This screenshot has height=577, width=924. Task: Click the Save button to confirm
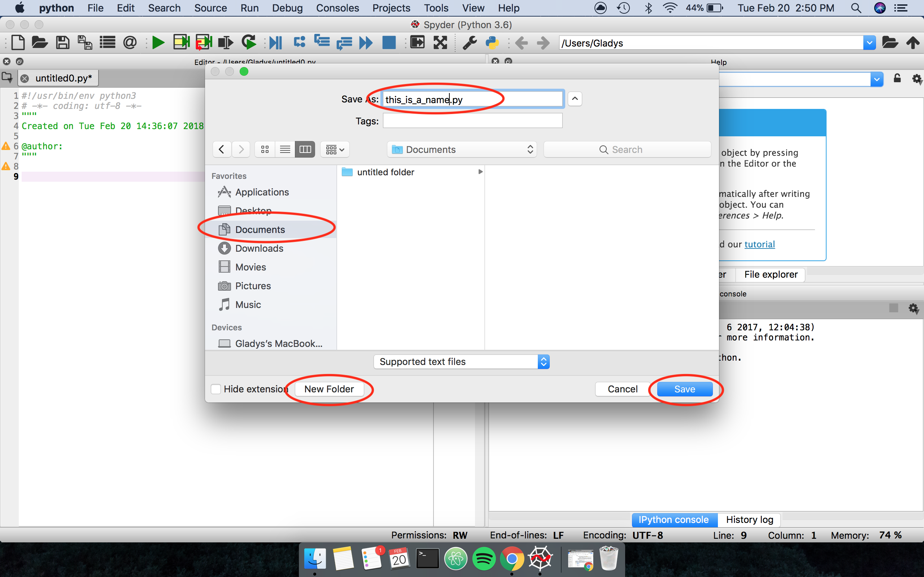(x=685, y=389)
